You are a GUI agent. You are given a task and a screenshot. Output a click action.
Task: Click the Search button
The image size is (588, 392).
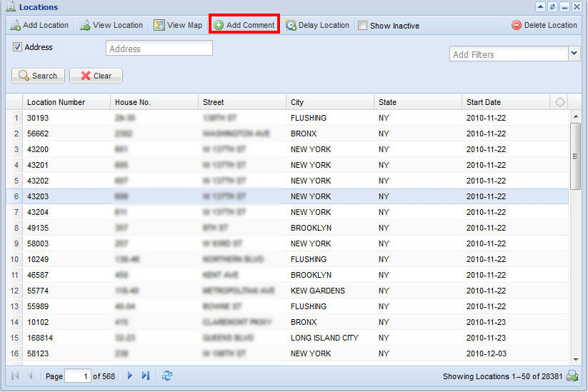(38, 76)
